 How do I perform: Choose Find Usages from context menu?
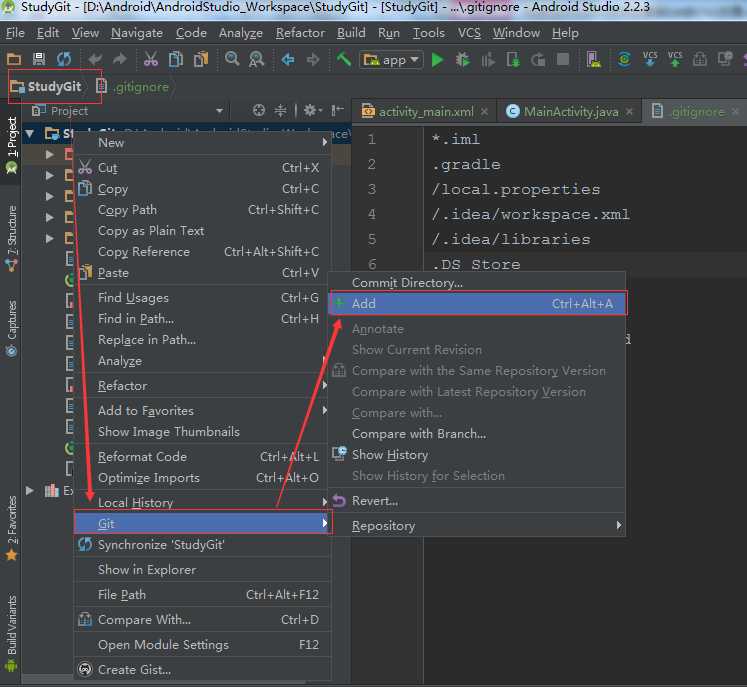202,298
